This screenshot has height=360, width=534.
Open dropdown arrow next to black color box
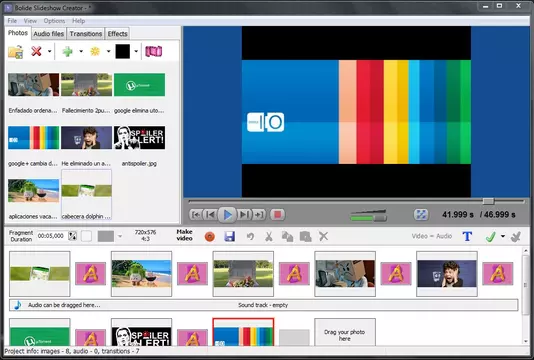tap(136, 51)
